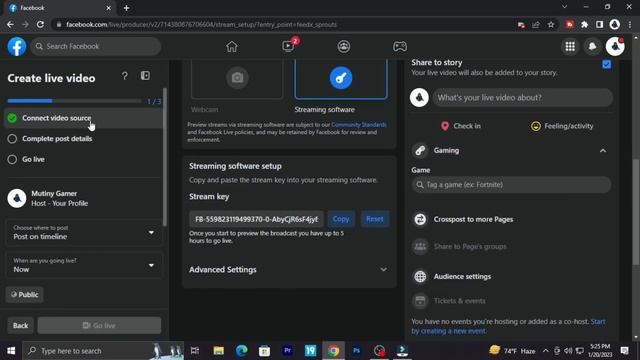Open File Explorer in taskbar
This screenshot has width=640, height=360.
tap(218, 351)
